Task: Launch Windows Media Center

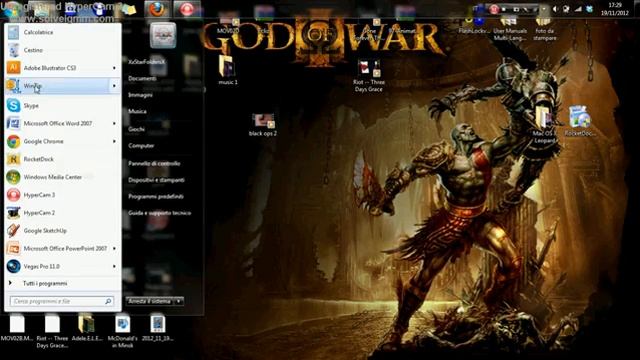Action: (x=62, y=177)
